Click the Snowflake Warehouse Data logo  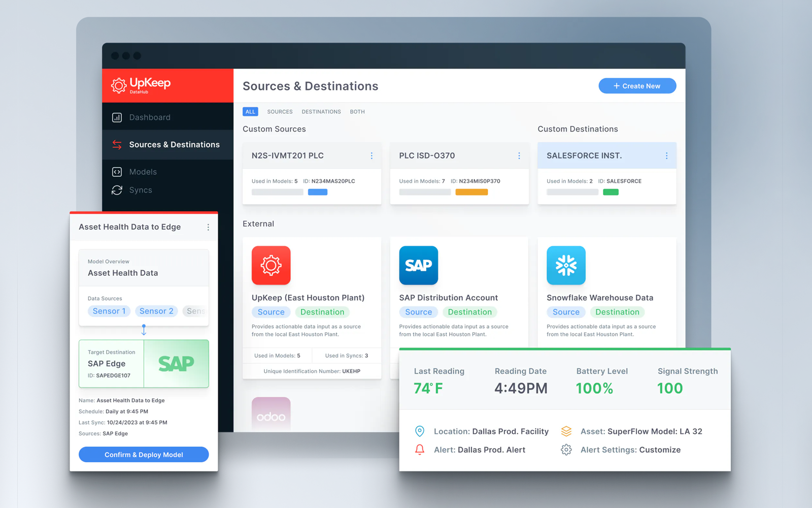click(566, 265)
